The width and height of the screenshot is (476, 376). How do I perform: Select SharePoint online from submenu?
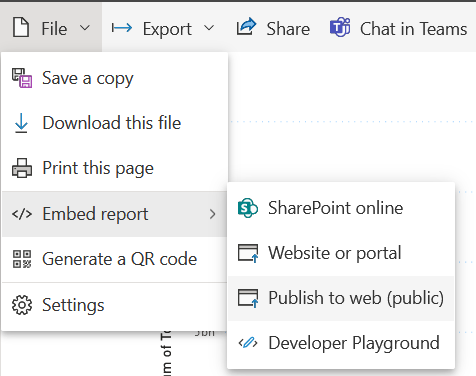[341, 208]
